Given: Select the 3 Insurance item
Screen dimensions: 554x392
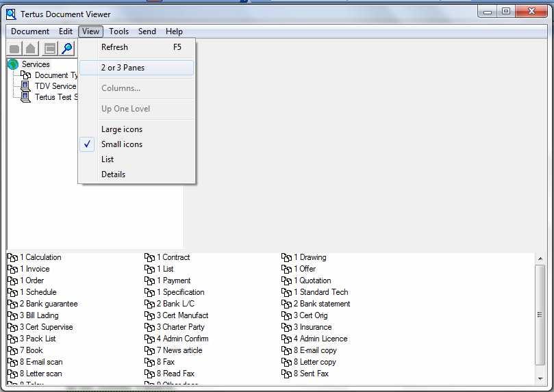Looking at the screenshot, I should [307, 327].
